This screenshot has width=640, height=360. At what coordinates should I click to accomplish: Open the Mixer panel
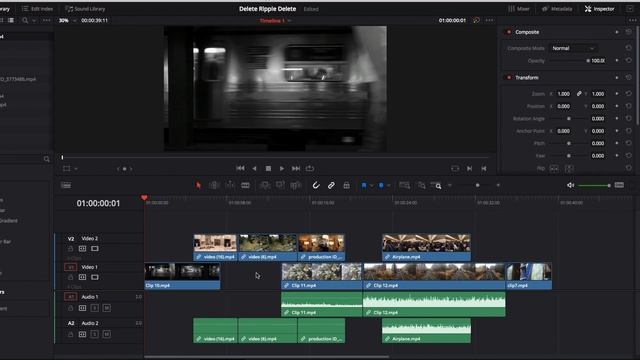point(519,9)
